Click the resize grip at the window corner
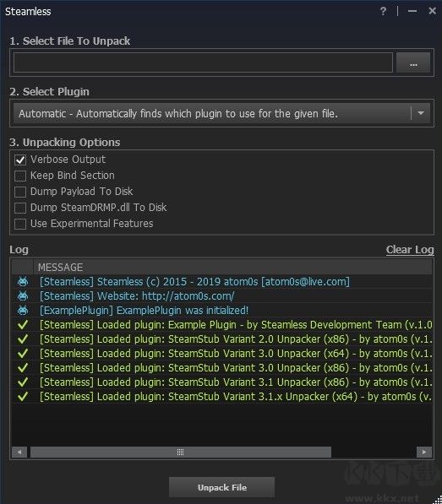 tap(437, 499)
